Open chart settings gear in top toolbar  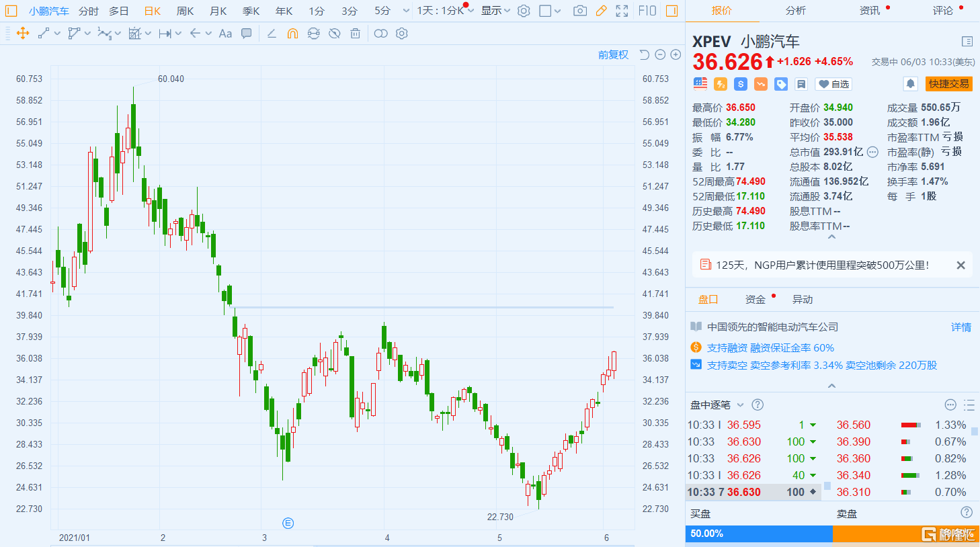[524, 11]
